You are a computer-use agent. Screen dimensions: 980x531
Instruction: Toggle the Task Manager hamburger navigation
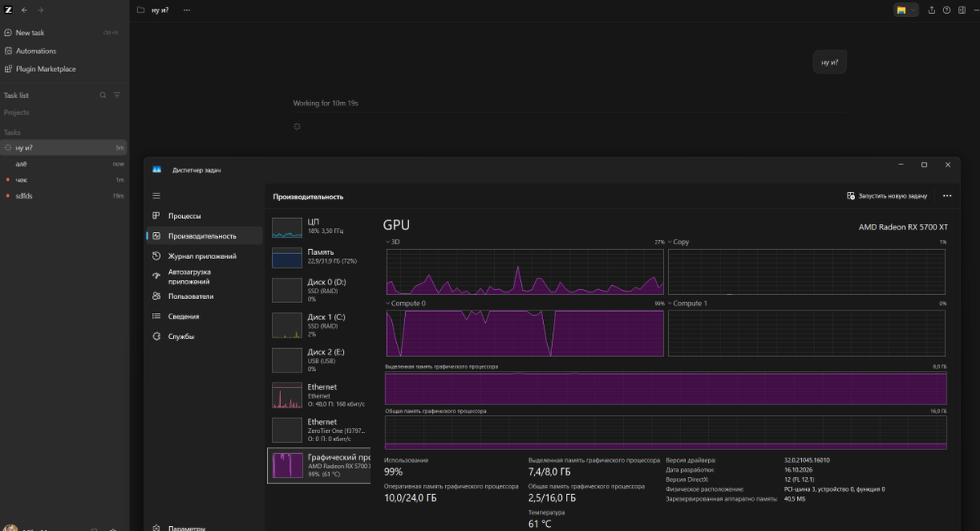click(x=157, y=196)
